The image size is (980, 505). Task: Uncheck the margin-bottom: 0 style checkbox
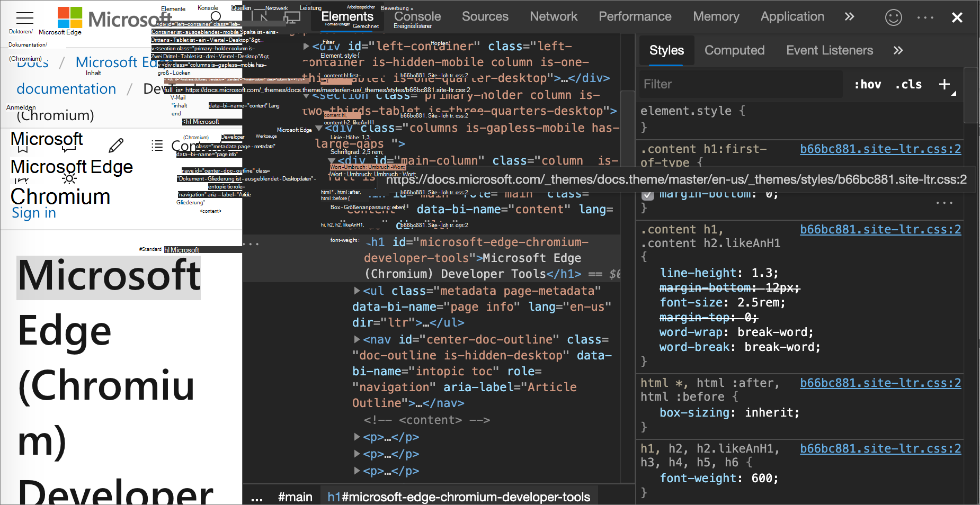click(648, 195)
